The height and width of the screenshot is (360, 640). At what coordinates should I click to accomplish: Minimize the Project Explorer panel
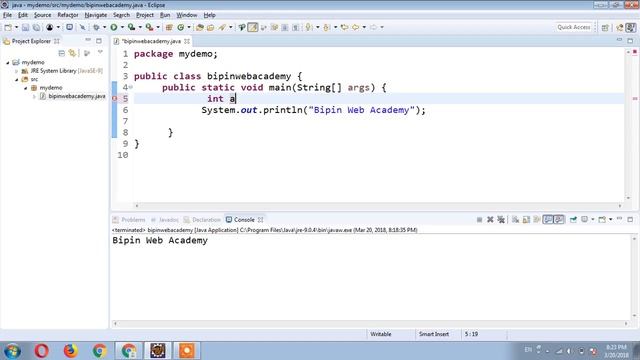coord(88,40)
